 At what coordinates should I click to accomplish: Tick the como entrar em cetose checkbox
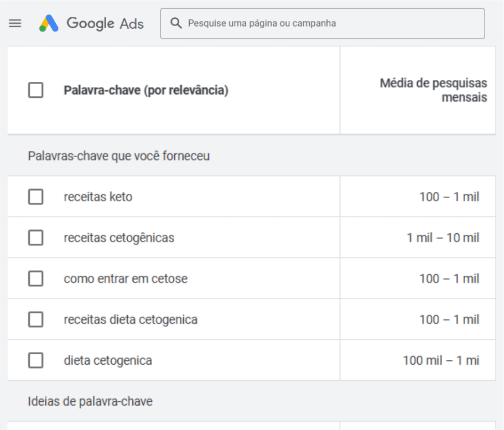[36, 279]
